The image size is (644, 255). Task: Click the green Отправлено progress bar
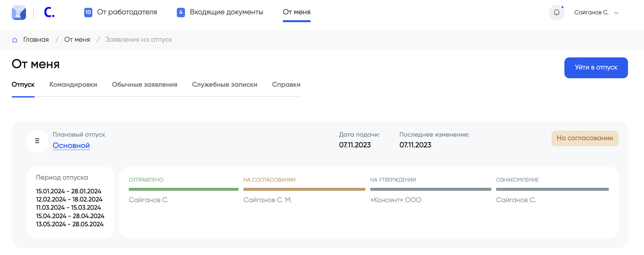click(183, 189)
